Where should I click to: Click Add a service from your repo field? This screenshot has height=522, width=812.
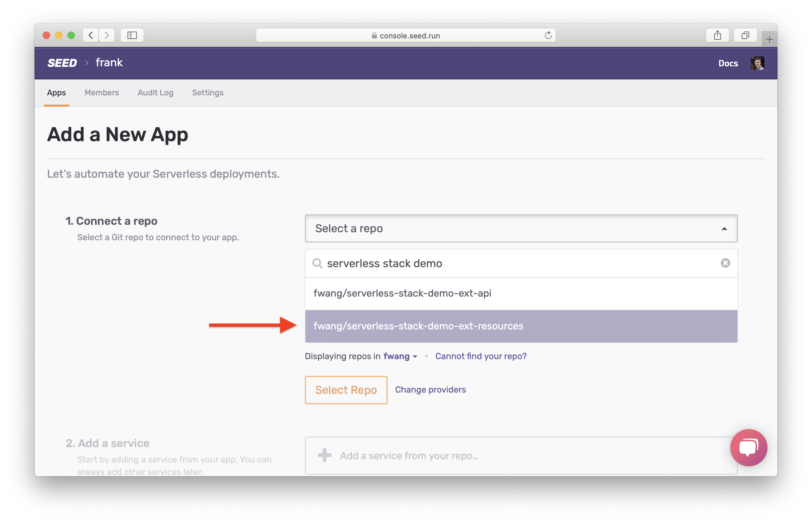[521, 455]
